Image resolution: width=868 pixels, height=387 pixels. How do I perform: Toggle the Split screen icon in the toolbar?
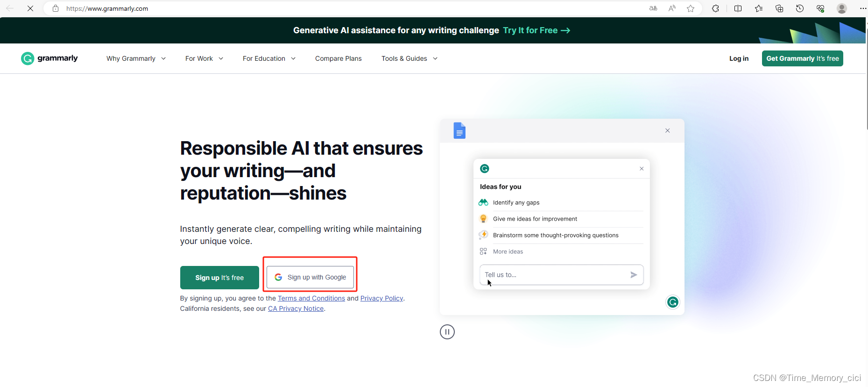[x=738, y=8]
